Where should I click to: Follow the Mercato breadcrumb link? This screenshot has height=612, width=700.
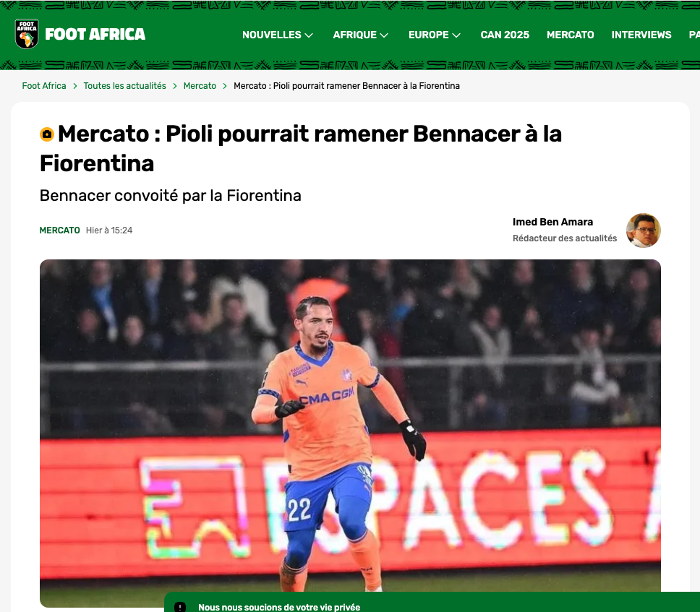pyautogui.click(x=200, y=86)
